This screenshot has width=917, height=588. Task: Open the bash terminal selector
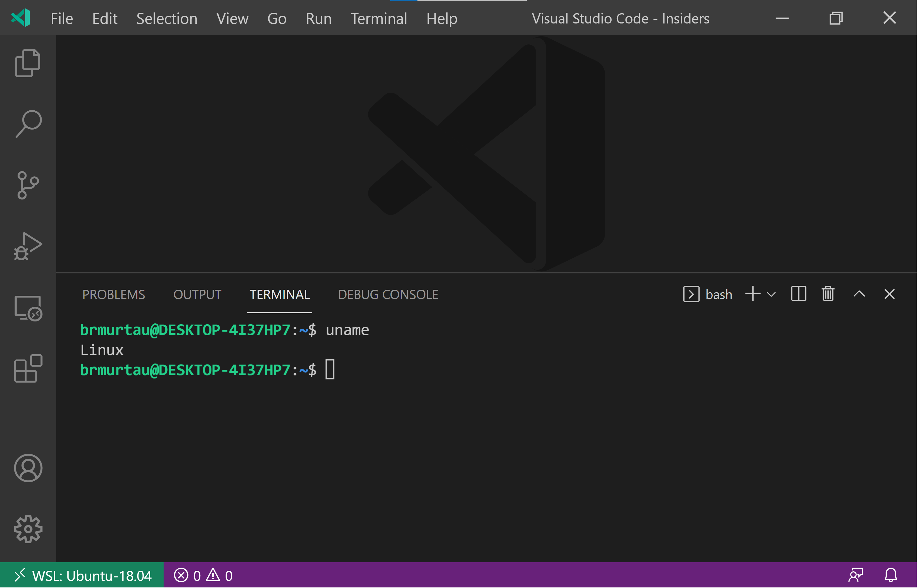click(x=707, y=294)
